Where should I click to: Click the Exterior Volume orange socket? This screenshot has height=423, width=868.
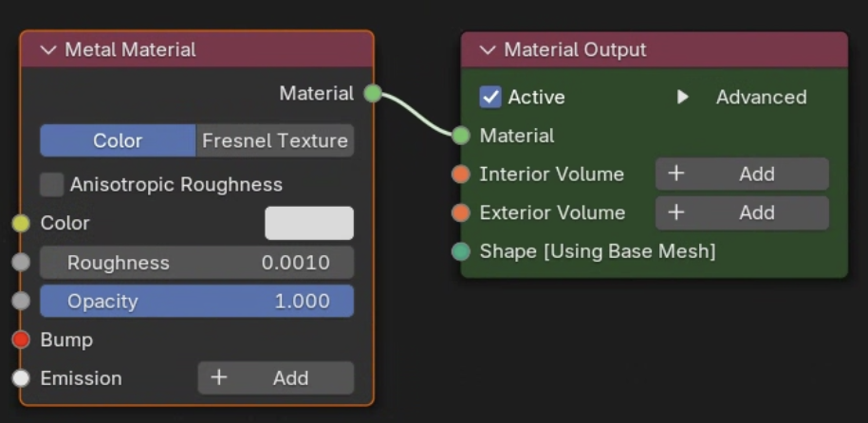pos(461,212)
